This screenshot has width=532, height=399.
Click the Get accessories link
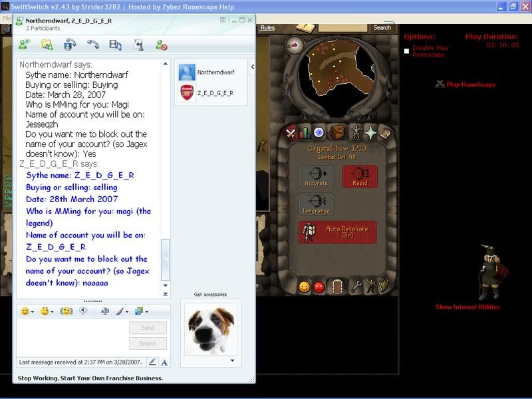pyautogui.click(x=210, y=295)
